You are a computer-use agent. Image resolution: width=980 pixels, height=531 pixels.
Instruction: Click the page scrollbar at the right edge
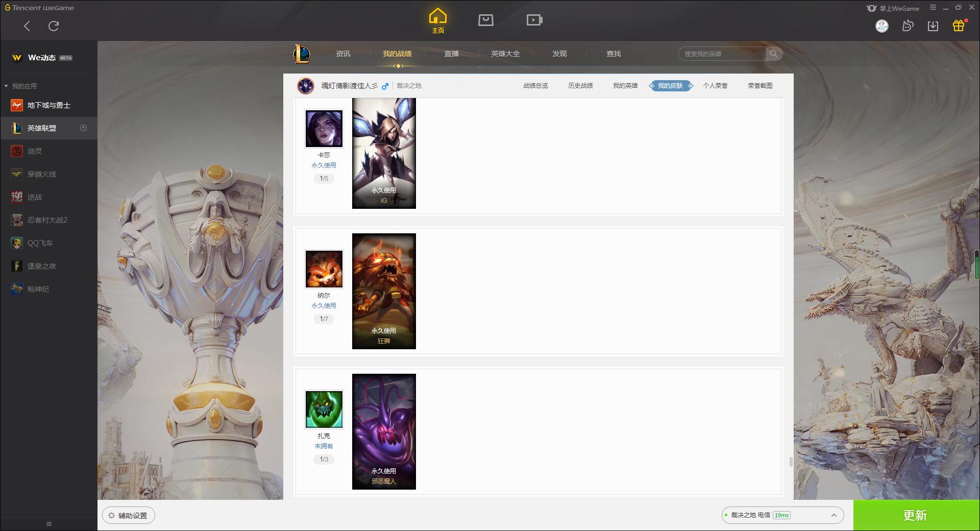[977, 264]
